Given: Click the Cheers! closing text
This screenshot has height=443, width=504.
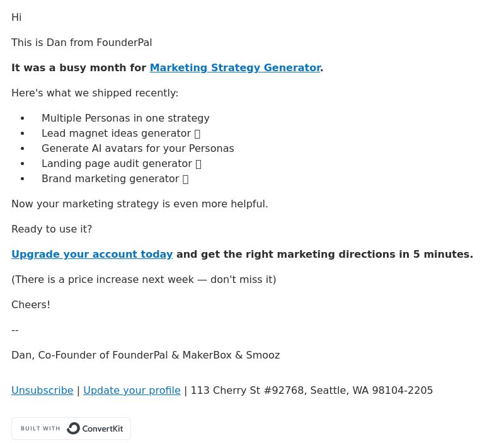Looking at the screenshot, I should 31,305.
